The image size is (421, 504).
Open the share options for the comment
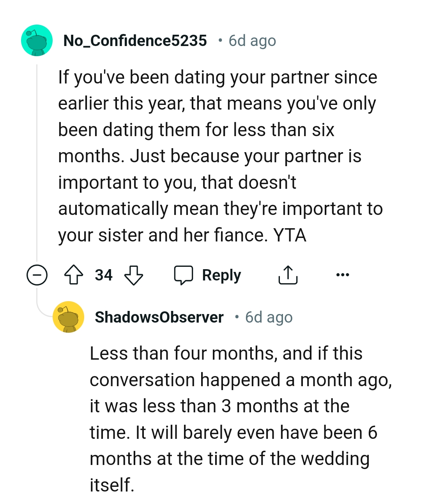[288, 275]
